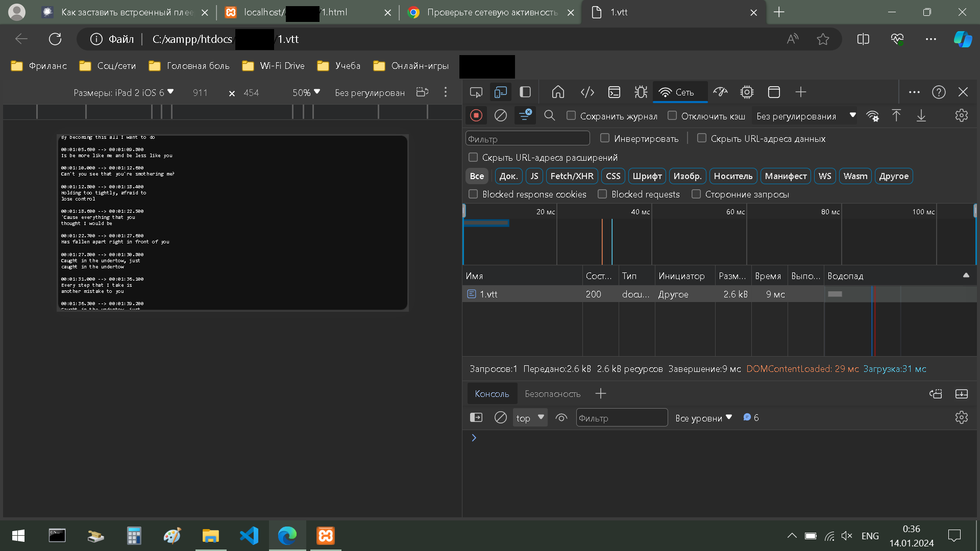Check Скрыть URL-адреса данных
The image size is (980, 551).
pos(702,138)
